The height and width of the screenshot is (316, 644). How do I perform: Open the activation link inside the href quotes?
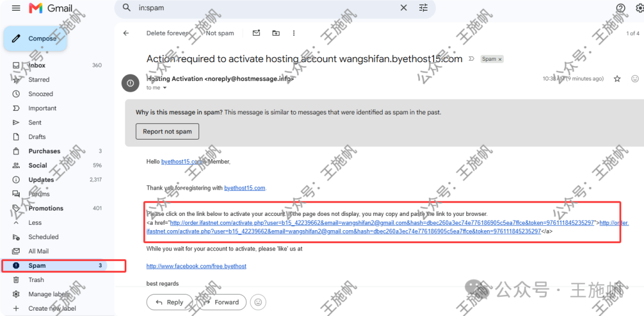(x=382, y=223)
